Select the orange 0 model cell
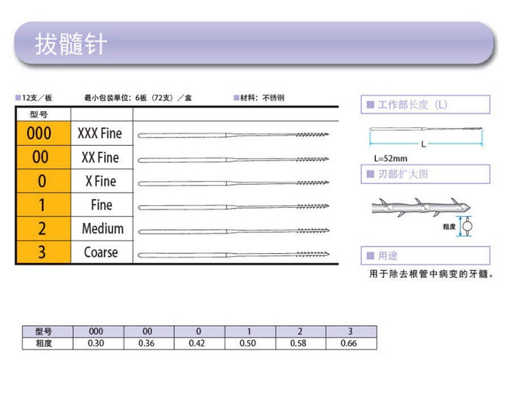Viewport: 508px width, 420px height. (x=44, y=181)
